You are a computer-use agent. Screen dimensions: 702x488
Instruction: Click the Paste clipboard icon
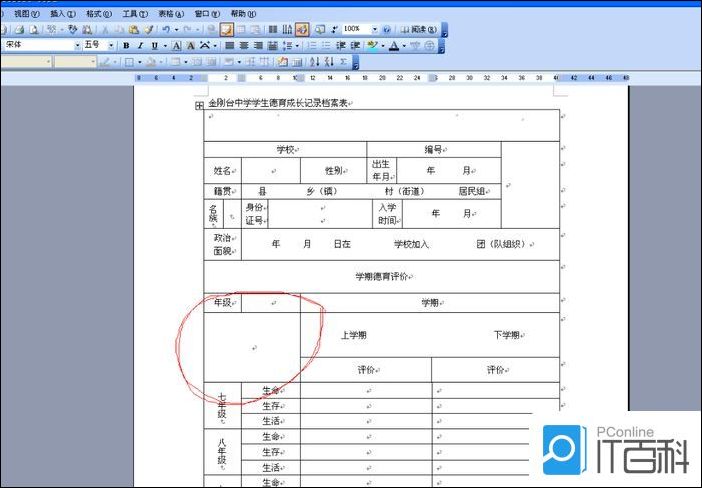133,30
